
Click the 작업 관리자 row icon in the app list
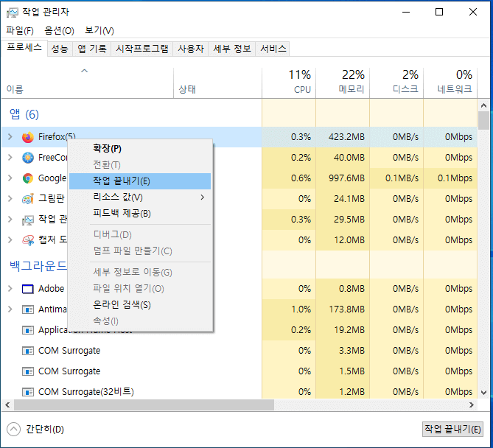[x=28, y=220]
